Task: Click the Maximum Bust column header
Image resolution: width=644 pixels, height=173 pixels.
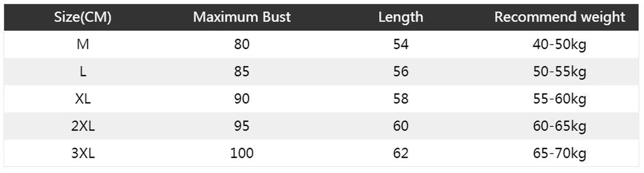Action: 242,17
